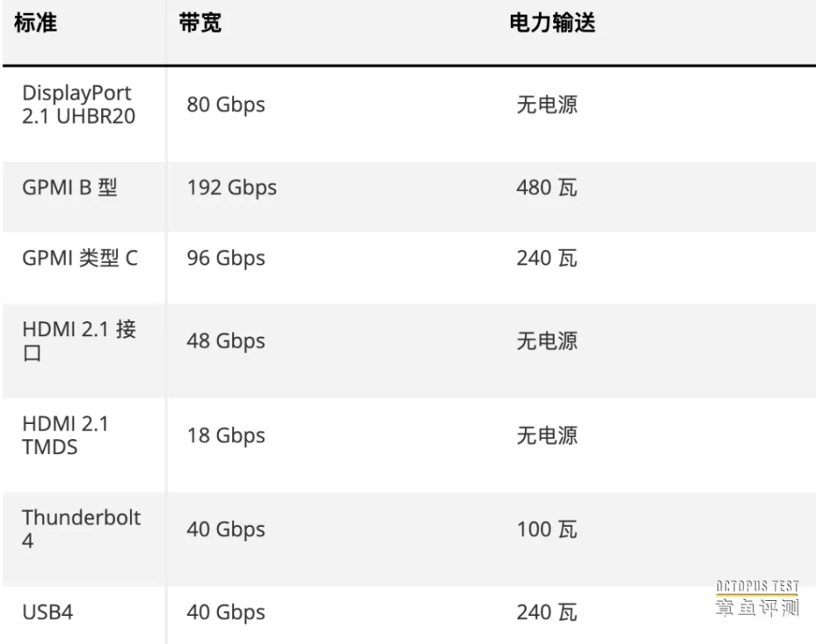The image size is (816, 644).
Task: Click the 96 Gbps bandwidth value
Action: (226, 258)
